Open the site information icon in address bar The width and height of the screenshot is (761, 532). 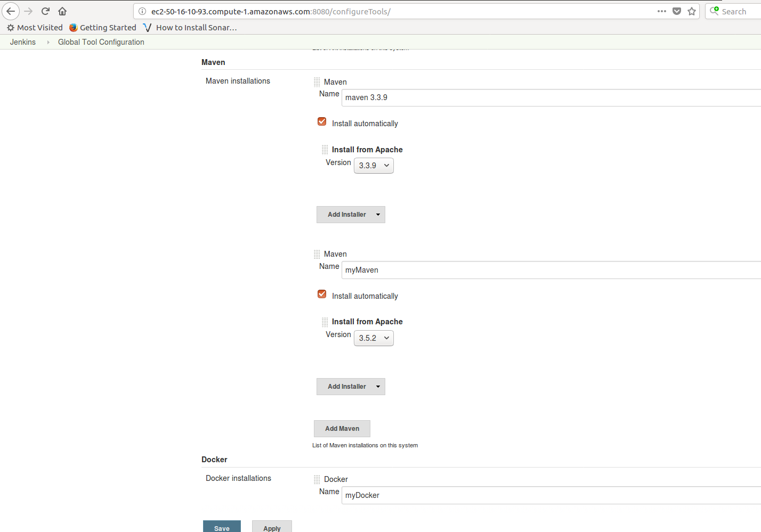(x=142, y=11)
